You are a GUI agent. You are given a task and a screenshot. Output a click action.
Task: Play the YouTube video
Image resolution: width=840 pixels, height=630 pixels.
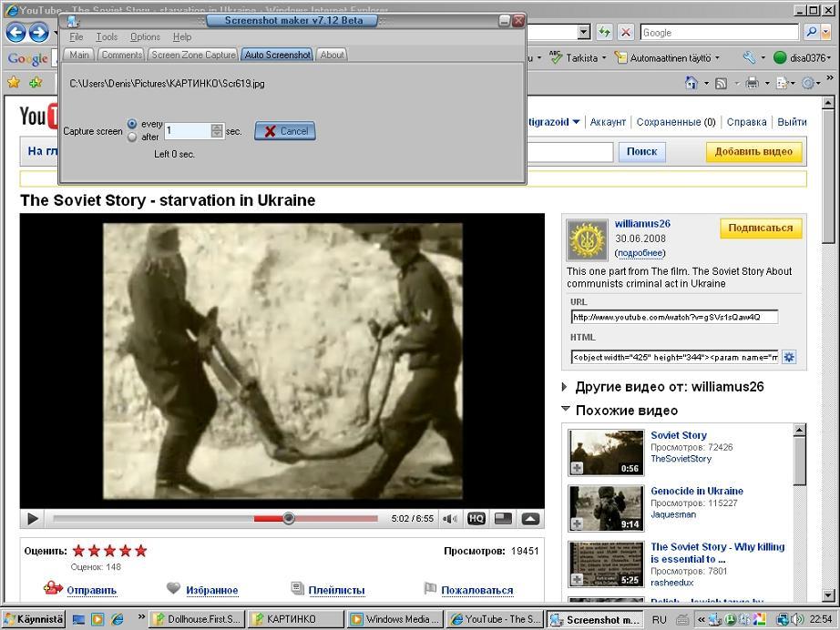pos(33,519)
